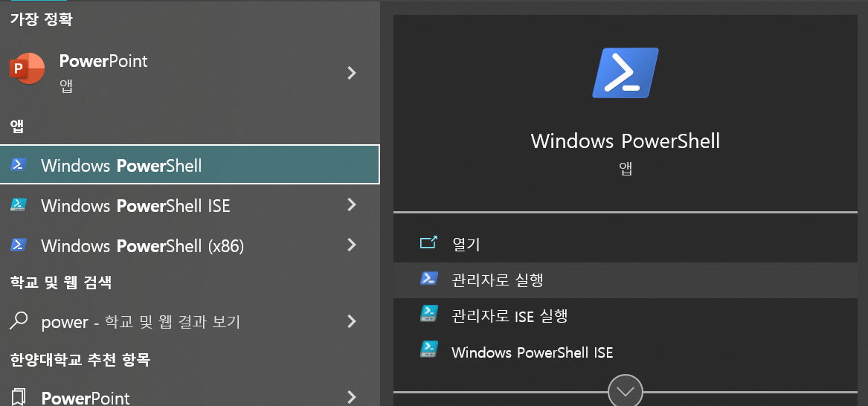Screen dimensions: 868x406
Task: Open 'power' school and web results entry
Action: [x=190, y=321]
